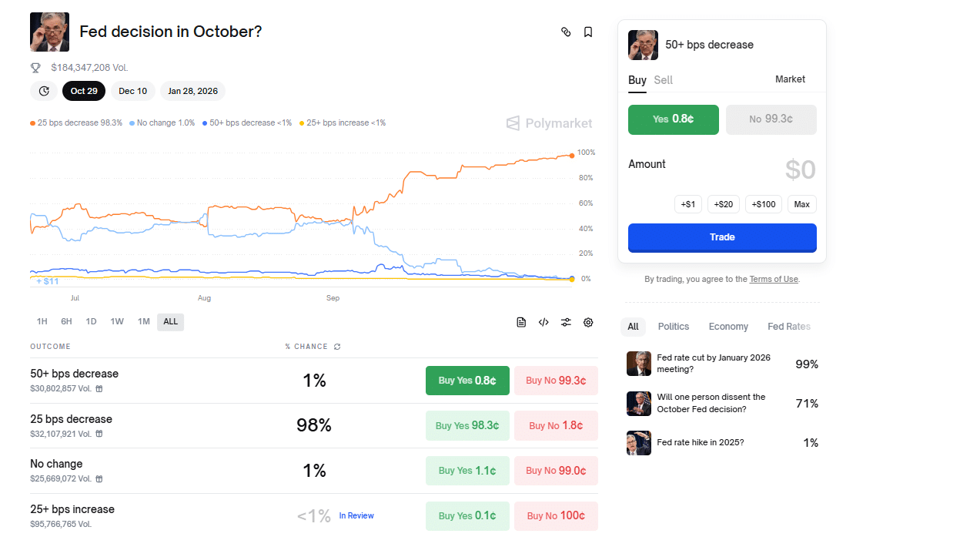Select the No 99.3¢ option

[771, 119]
